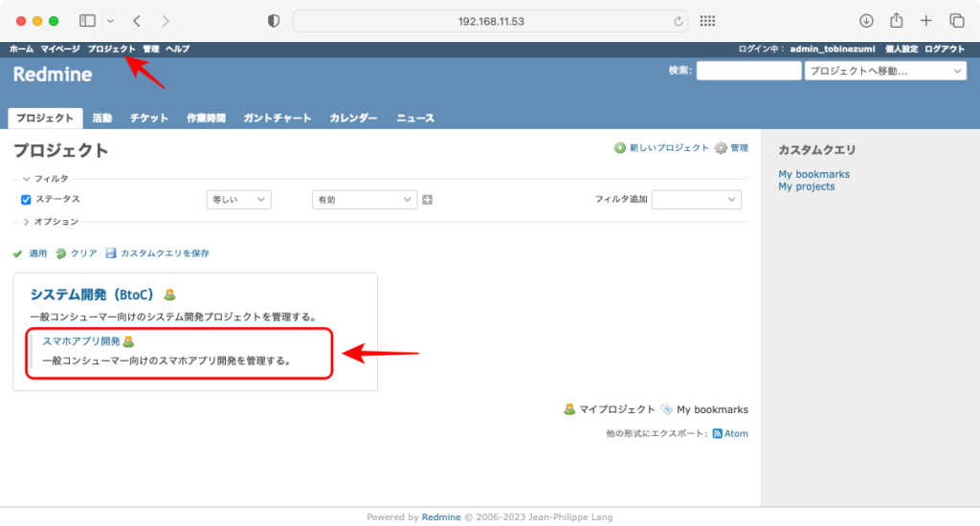Open 管理 in the top menu
The height and width of the screenshot is (526, 980).
pos(150,49)
